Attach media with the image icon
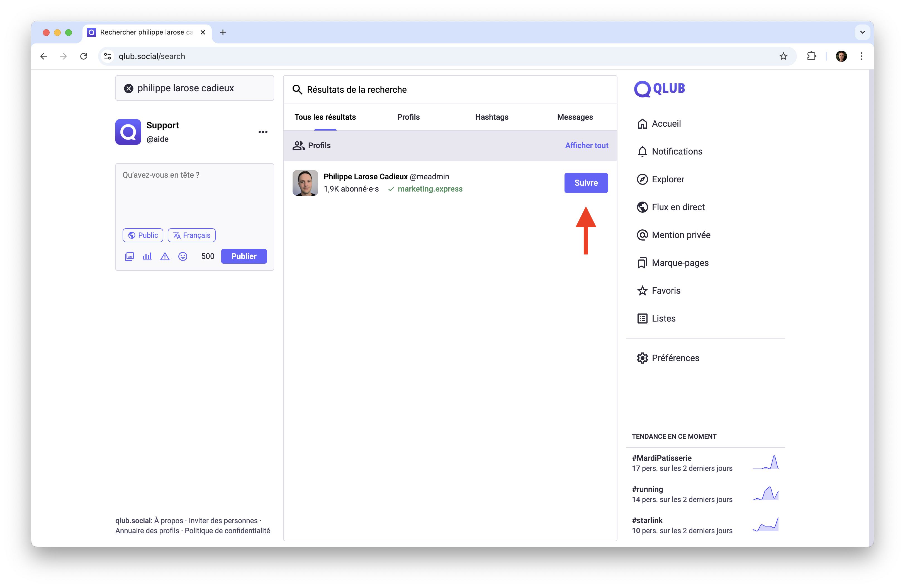Image resolution: width=905 pixels, height=588 pixels. coord(129,256)
